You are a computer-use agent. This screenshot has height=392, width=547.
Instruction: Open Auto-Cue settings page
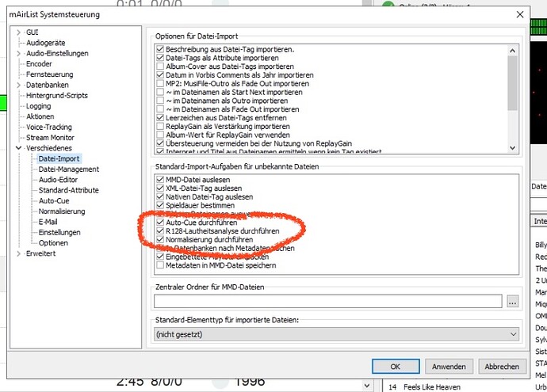point(54,200)
